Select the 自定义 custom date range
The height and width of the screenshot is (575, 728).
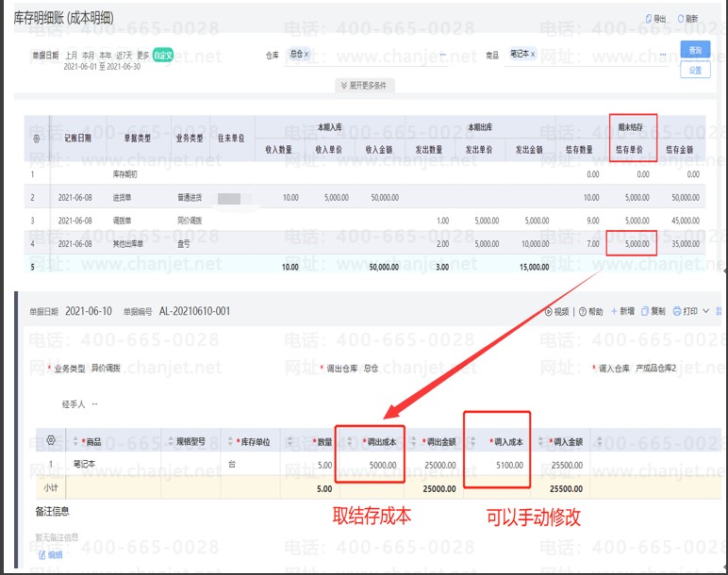(163, 56)
